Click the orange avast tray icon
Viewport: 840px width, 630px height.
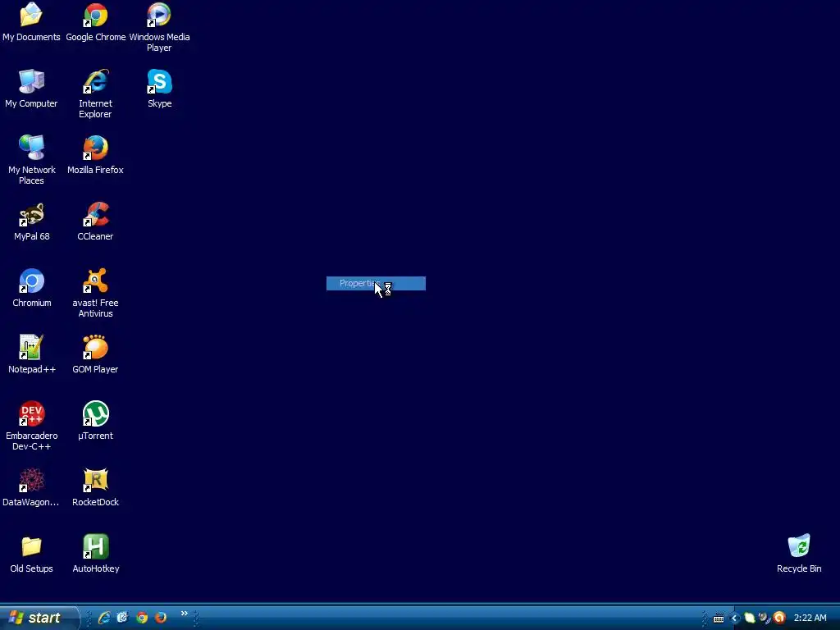(x=779, y=619)
